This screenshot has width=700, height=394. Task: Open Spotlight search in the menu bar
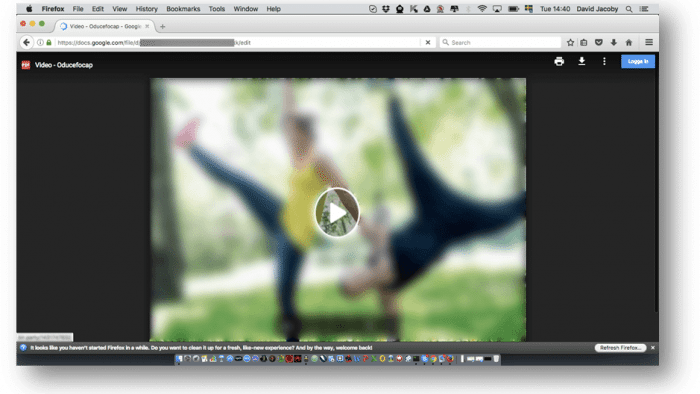tap(629, 9)
